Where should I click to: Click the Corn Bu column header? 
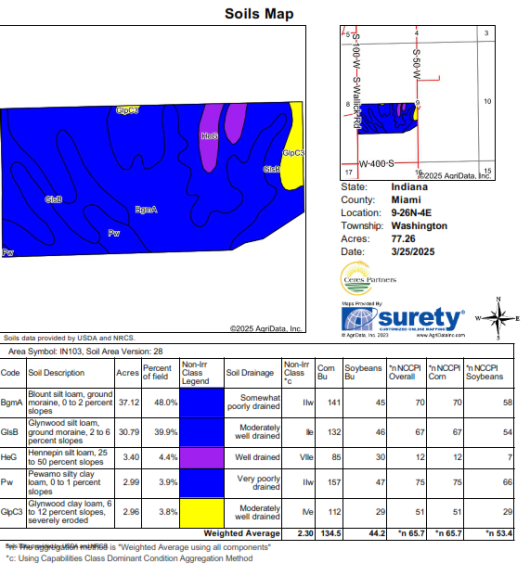(x=326, y=372)
